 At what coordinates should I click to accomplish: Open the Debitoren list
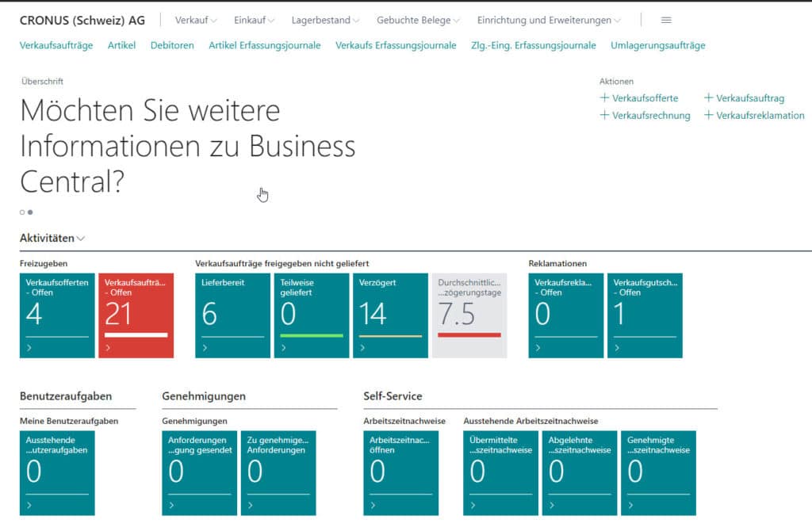[172, 45]
